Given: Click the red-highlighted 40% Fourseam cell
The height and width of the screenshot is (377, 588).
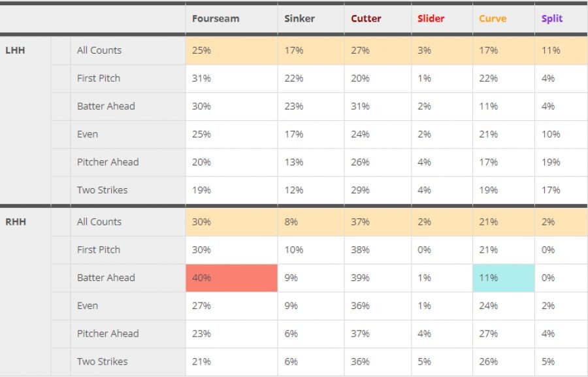Looking at the screenshot, I should point(231,278).
